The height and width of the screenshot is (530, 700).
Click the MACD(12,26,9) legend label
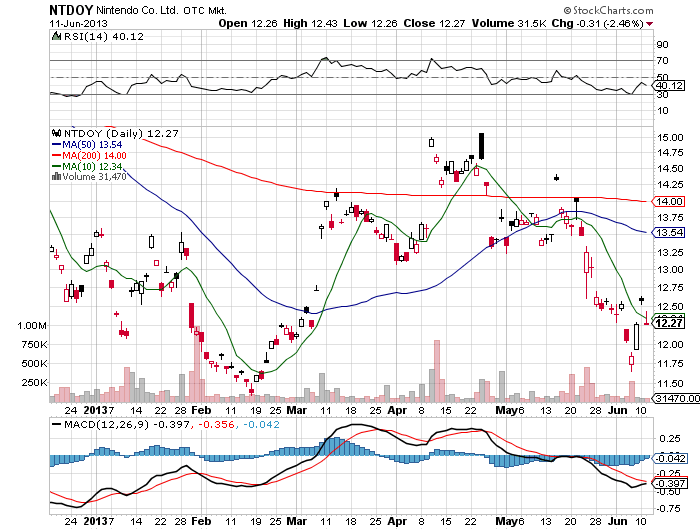[106, 424]
